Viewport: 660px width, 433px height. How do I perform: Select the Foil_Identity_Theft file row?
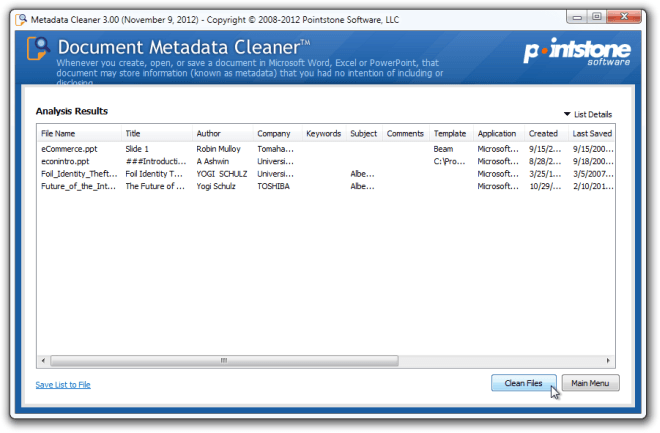[x=326, y=174]
